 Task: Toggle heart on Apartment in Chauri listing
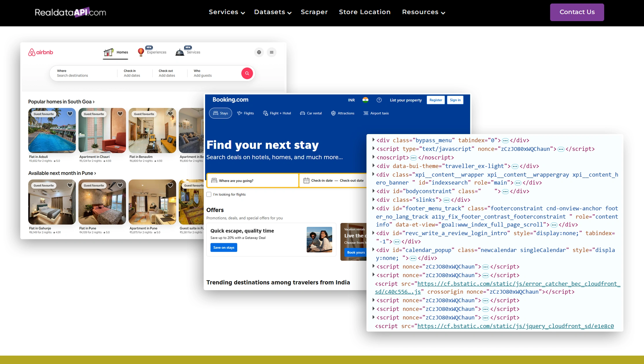(120, 114)
